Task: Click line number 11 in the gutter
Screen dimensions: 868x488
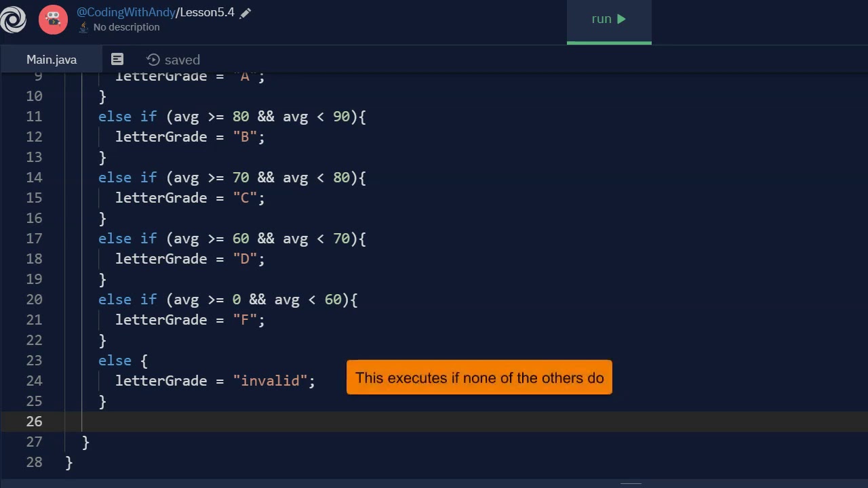Action: click(34, 117)
